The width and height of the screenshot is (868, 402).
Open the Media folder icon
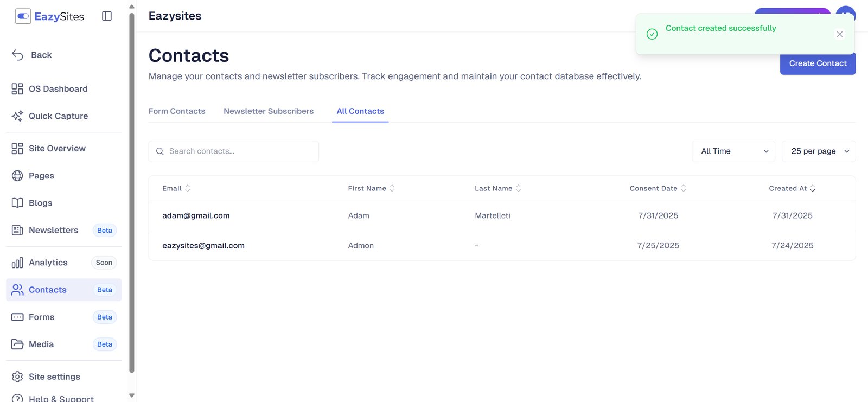click(17, 344)
